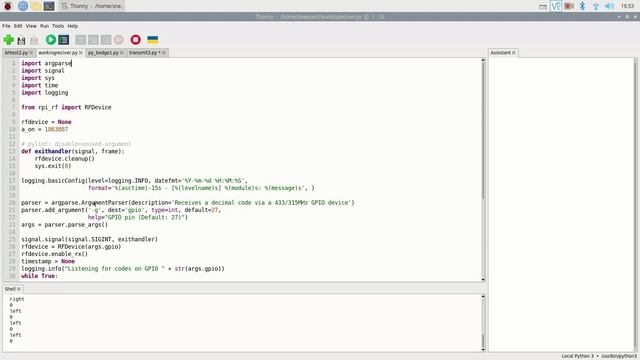The width and height of the screenshot is (640, 360).
Task: Click the 'def exithandler(signal, frame):' line
Action: coord(73,151)
